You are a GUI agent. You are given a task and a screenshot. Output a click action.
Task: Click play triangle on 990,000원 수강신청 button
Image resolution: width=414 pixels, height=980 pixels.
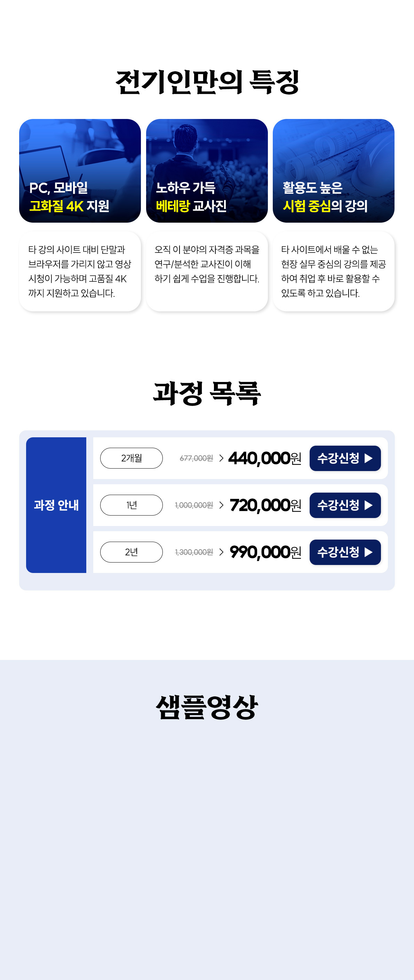tap(368, 552)
